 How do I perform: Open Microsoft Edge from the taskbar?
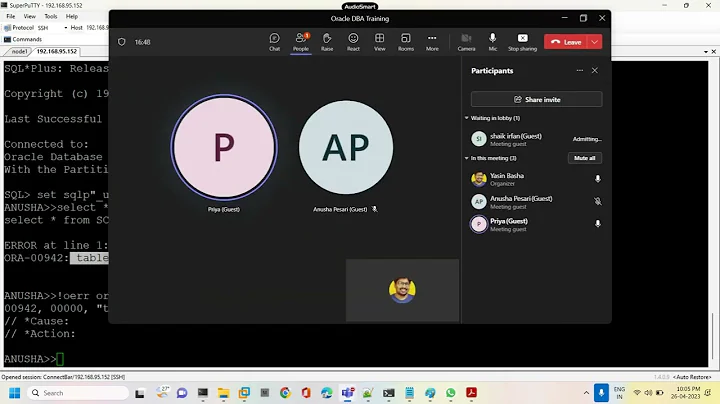(x=326, y=393)
